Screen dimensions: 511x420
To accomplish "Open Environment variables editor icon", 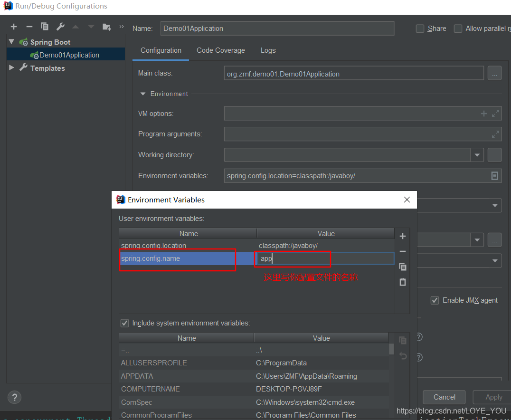I will 494,176.
